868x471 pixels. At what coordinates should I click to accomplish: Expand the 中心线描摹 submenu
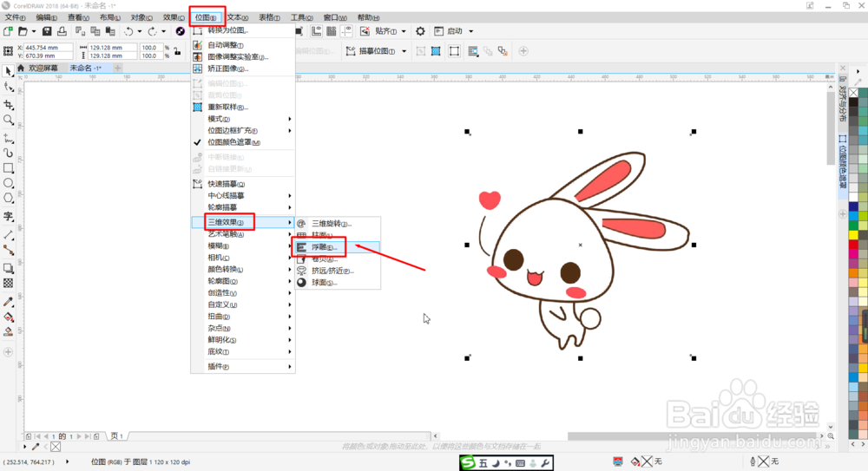[x=242, y=195]
